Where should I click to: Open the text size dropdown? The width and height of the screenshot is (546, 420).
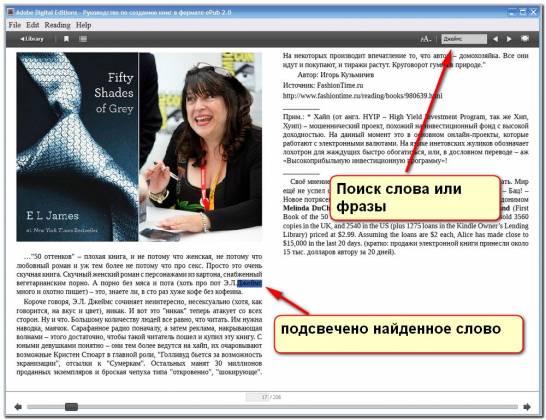[x=426, y=39]
